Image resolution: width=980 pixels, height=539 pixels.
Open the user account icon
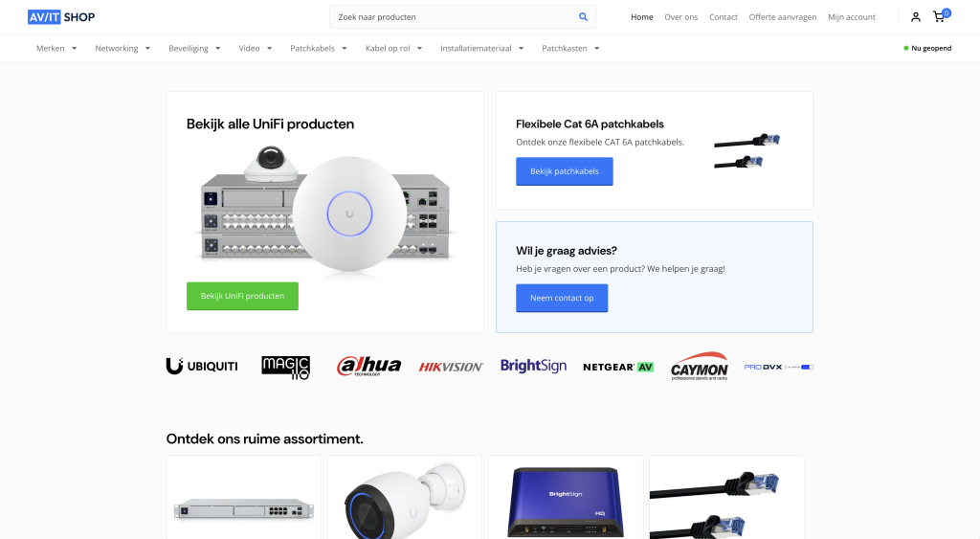tap(916, 17)
